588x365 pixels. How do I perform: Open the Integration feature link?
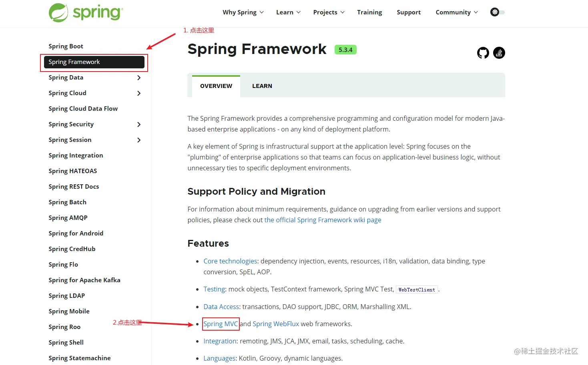click(x=220, y=341)
